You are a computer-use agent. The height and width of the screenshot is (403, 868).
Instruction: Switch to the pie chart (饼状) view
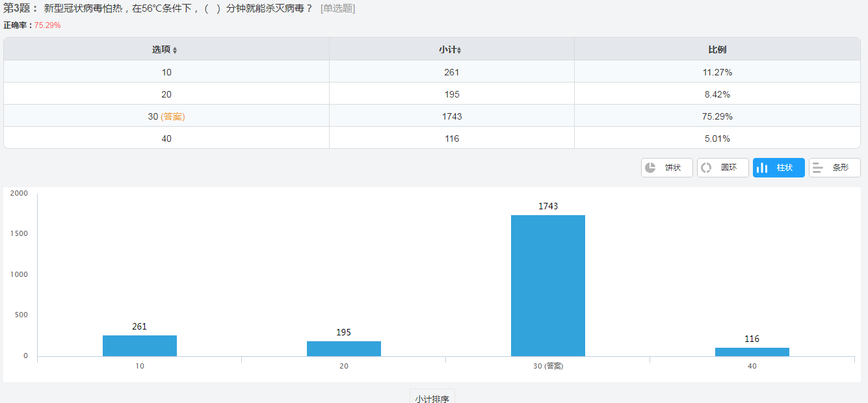(666, 168)
